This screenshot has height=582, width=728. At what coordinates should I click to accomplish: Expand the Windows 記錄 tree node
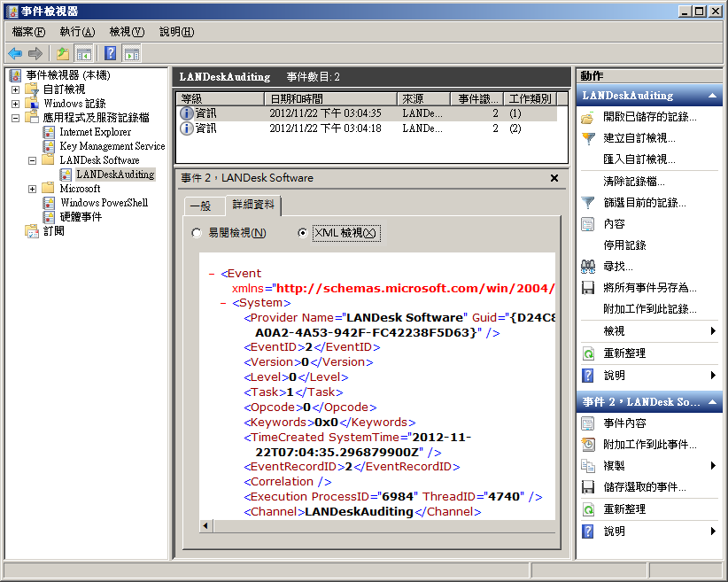(15, 104)
